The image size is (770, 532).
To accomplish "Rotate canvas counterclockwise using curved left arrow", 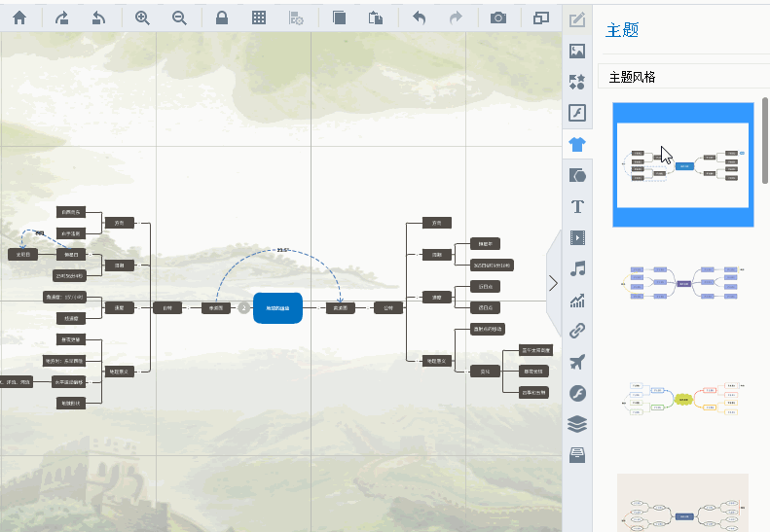I will pos(98,18).
